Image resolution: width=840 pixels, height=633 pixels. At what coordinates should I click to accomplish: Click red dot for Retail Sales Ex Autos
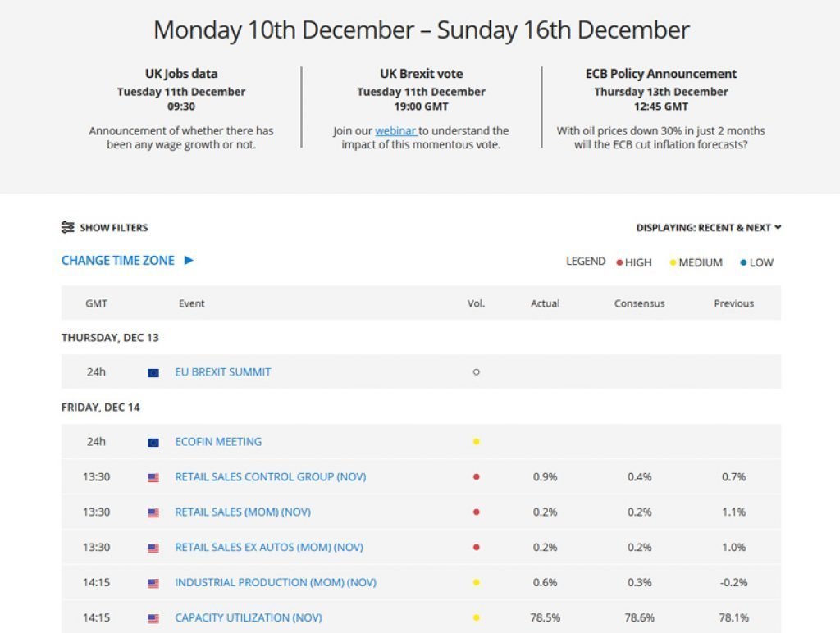(477, 547)
